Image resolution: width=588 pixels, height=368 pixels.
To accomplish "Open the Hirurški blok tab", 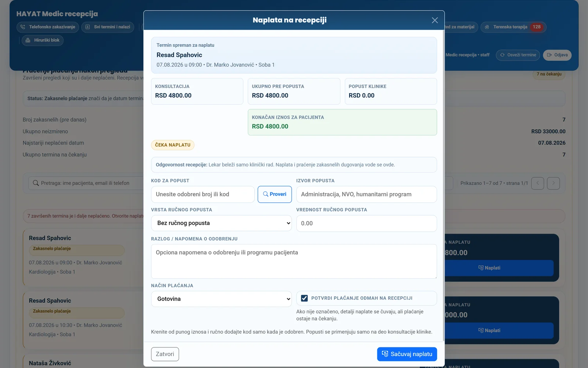I will pyautogui.click(x=43, y=40).
